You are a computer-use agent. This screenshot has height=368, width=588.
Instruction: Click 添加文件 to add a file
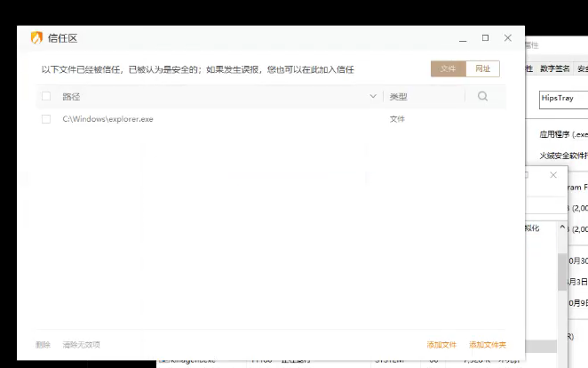click(x=441, y=344)
